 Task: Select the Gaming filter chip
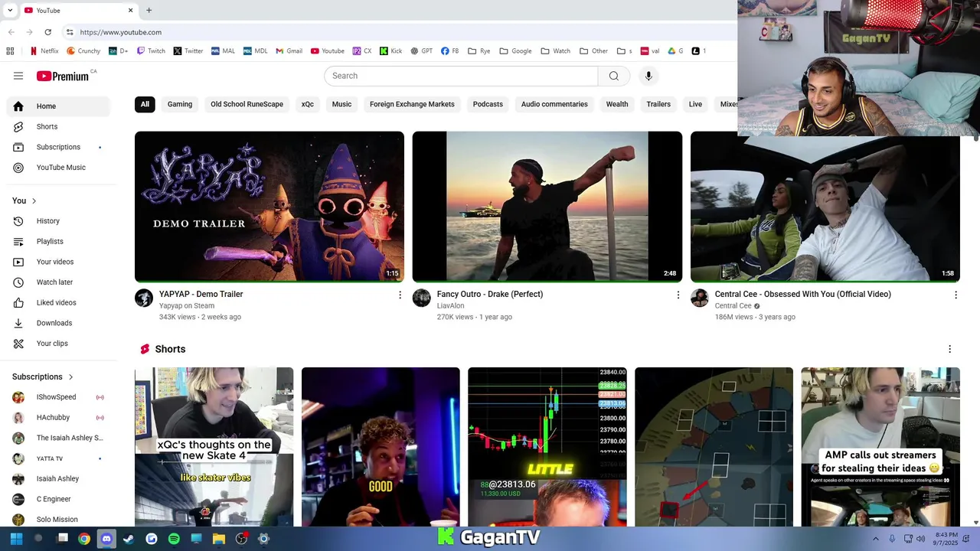[180, 104]
